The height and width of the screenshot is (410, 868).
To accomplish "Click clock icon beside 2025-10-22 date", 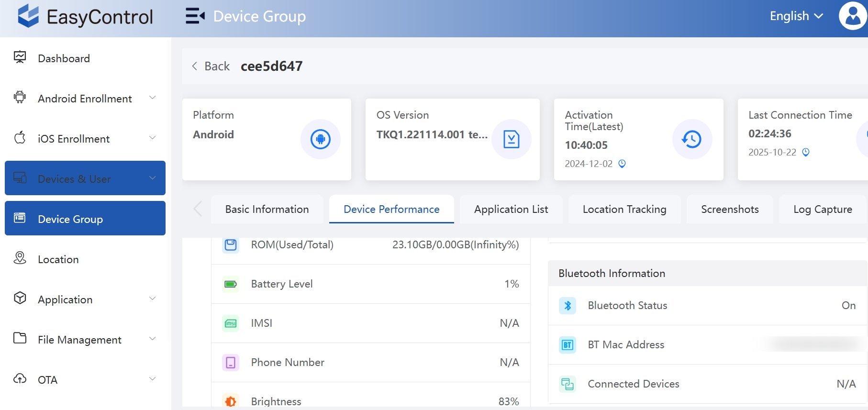I will tap(806, 152).
